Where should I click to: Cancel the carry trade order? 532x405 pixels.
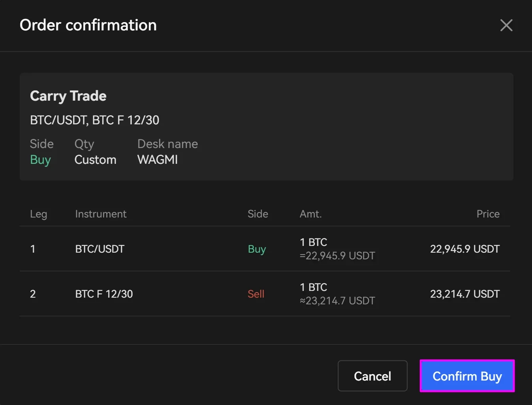(x=372, y=376)
